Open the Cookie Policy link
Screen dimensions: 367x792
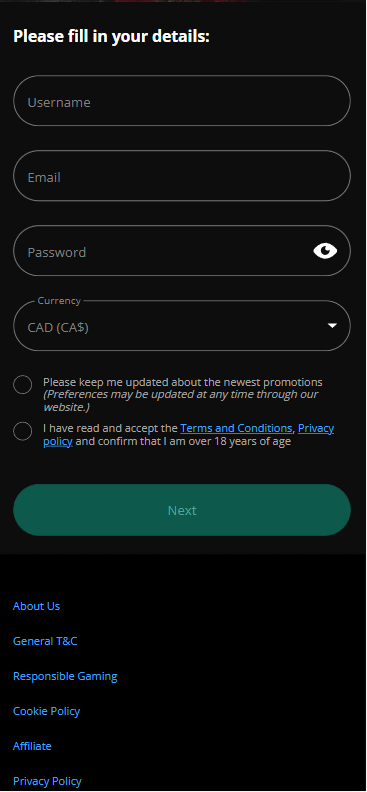(x=46, y=711)
